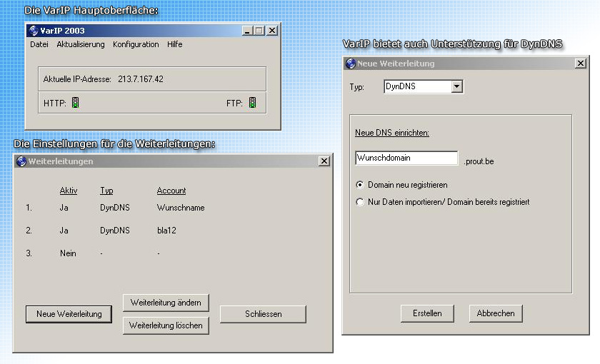
Task: Click the Typ column header
Action: pos(106,191)
